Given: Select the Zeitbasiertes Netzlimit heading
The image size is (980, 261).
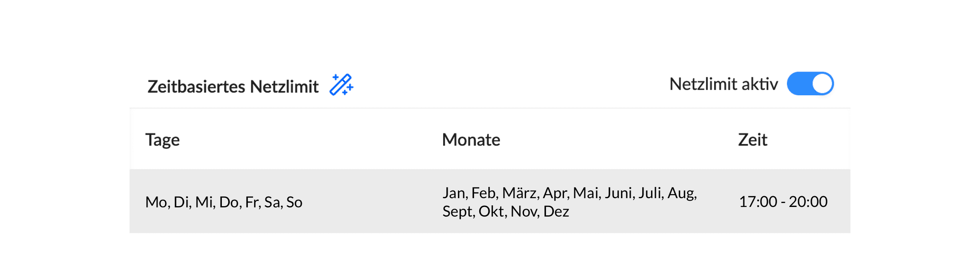Looking at the screenshot, I should 233,87.
